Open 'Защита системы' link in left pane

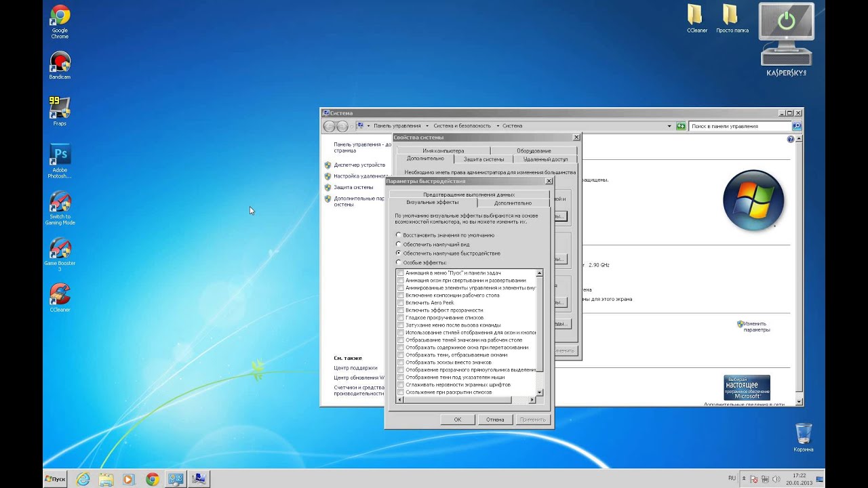pos(353,187)
